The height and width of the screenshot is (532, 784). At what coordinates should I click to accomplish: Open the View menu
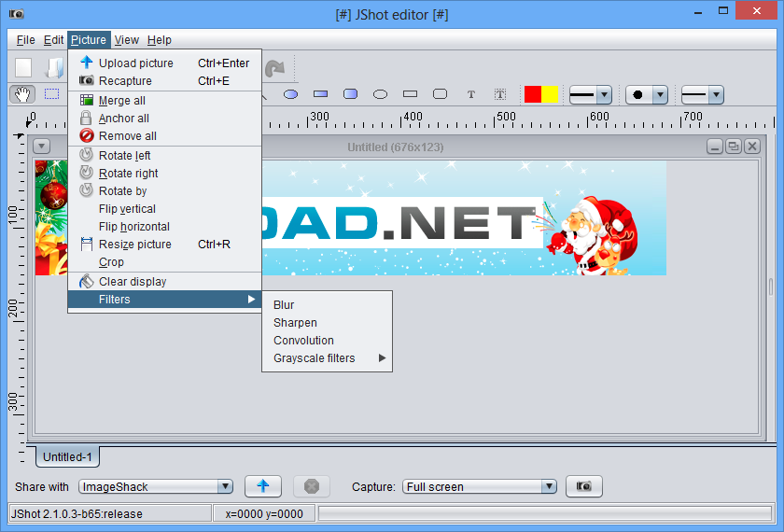(x=127, y=40)
